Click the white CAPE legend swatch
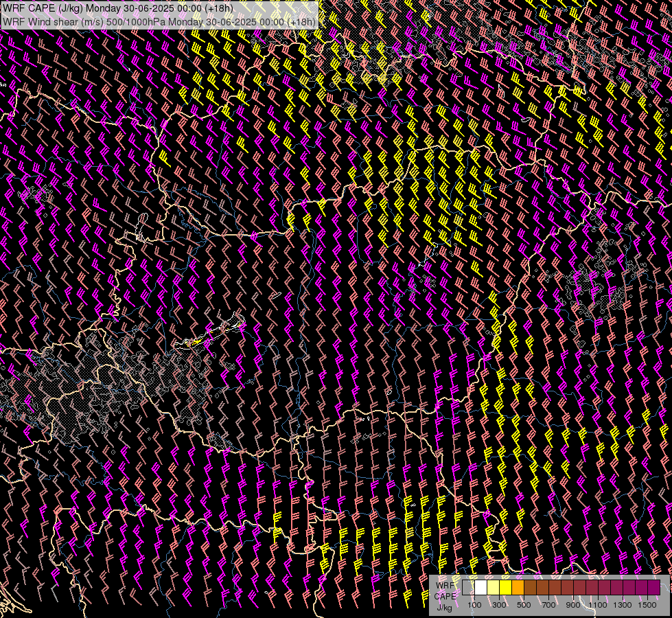Image resolution: width=672 pixels, height=618 pixels. point(481,587)
